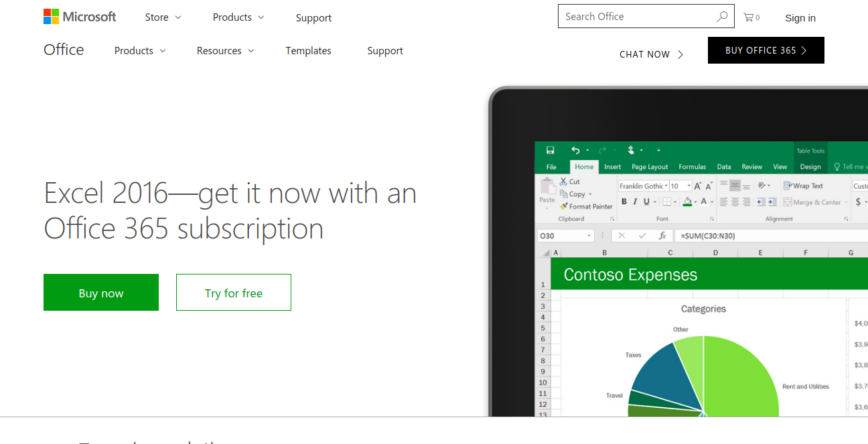Click the Cut scissors icon
868x444 pixels.
point(563,181)
